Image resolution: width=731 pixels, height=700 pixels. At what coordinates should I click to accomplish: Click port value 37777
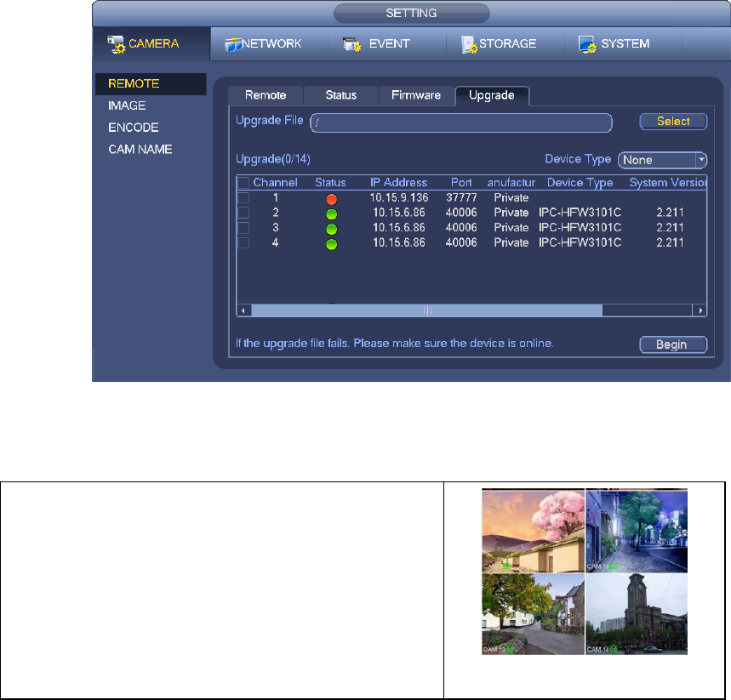click(x=461, y=197)
